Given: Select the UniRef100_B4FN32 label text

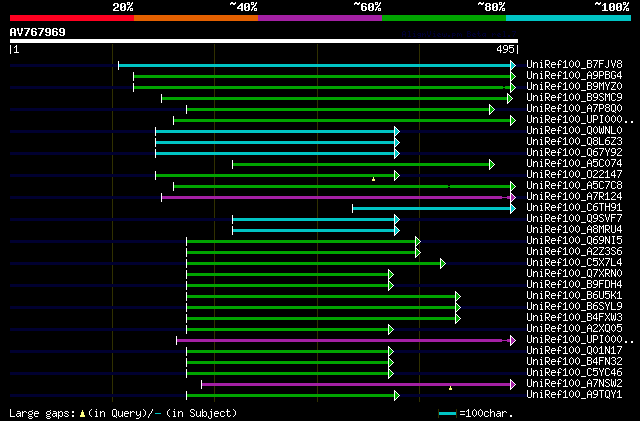Looking at the screenshot, I should point(574,361).
